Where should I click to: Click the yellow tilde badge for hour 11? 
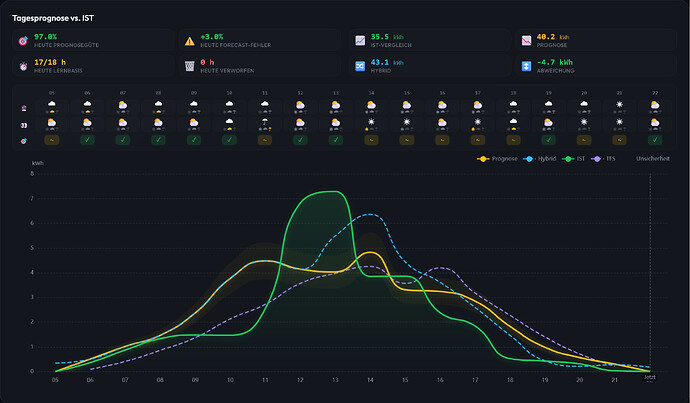click(x=265, y=140)
